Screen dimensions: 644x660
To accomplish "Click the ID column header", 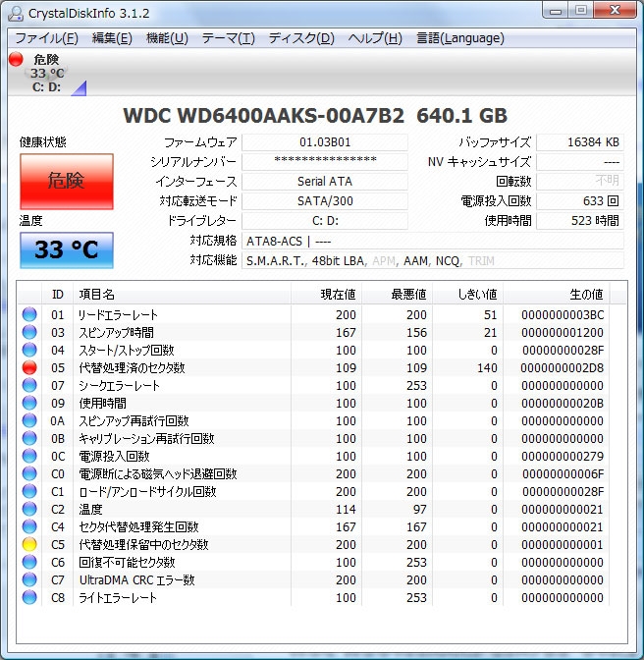I will pyautogui.click(x=58, y=295).
